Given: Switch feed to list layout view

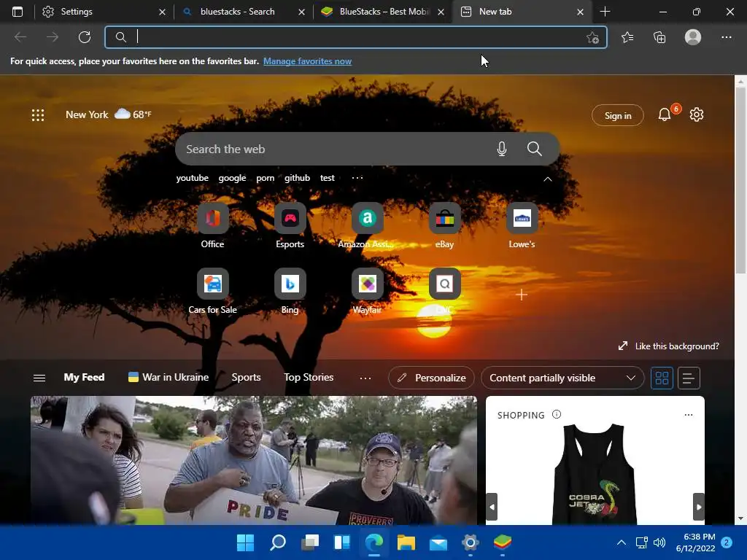Looking at the screenshot, I should [x=689, y=378].
